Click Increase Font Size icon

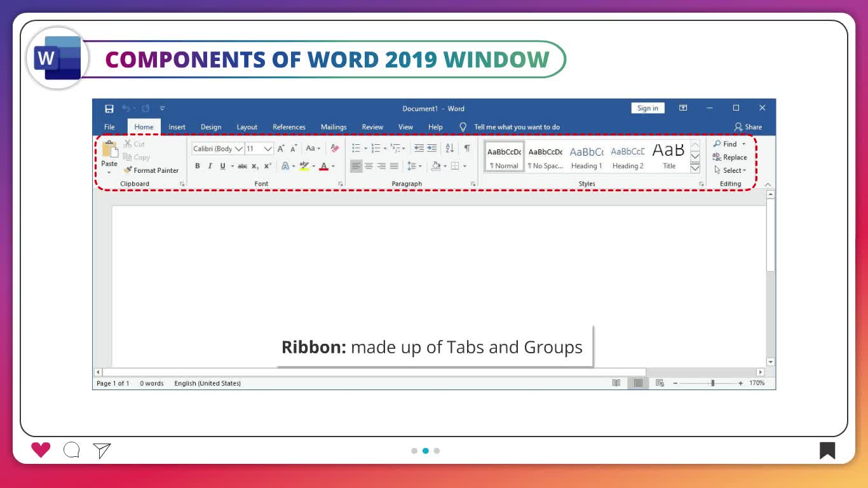(x=281, y=149)
